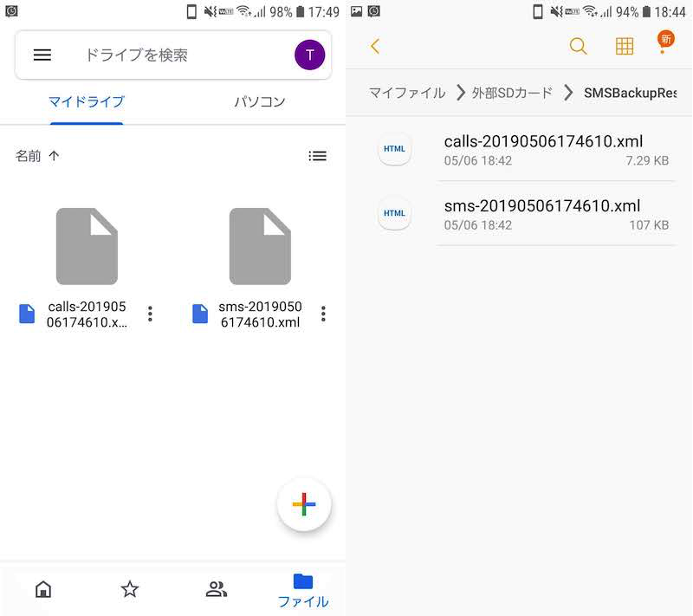
Task: Select the ファイル tab in bottom bar
Action: [x=302, y=590]
